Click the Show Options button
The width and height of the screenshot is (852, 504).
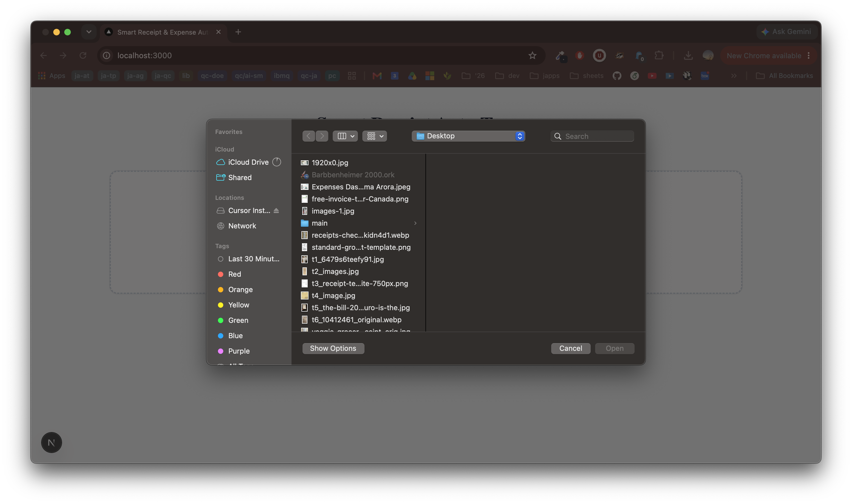coord(333,348)
